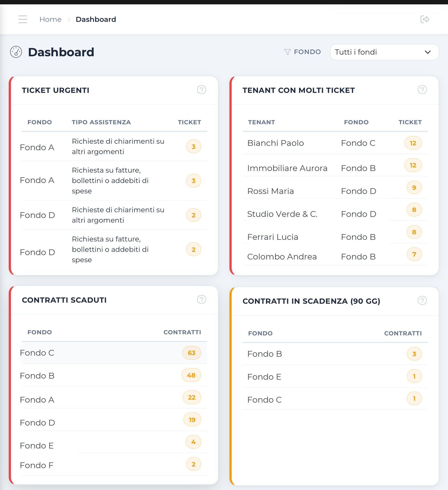Click ticket badge 12 for Immobiliare Aurora

413,165
